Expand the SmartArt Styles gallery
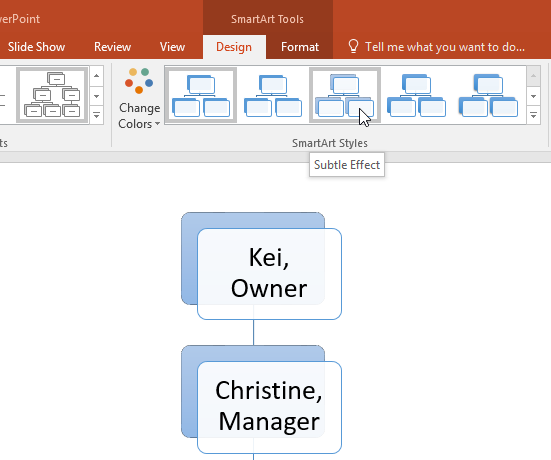The width and height of the screenshot is (551, 460). [533, 115]
